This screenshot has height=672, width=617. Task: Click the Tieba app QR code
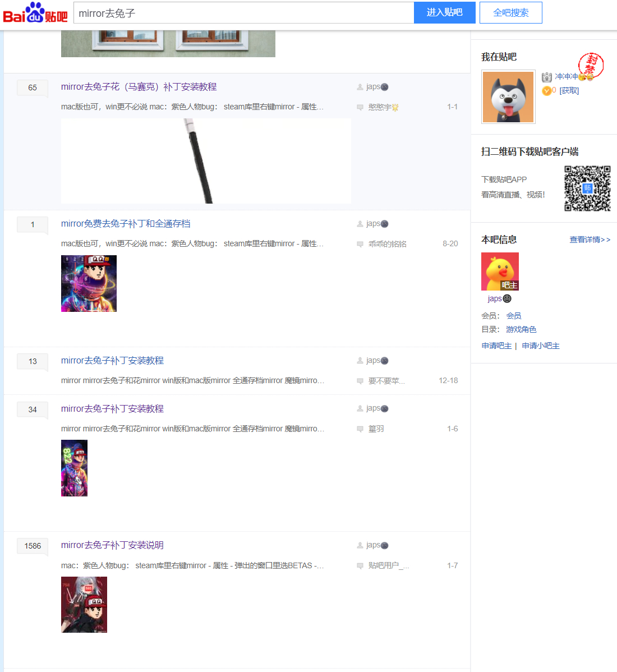click(587, 188)
